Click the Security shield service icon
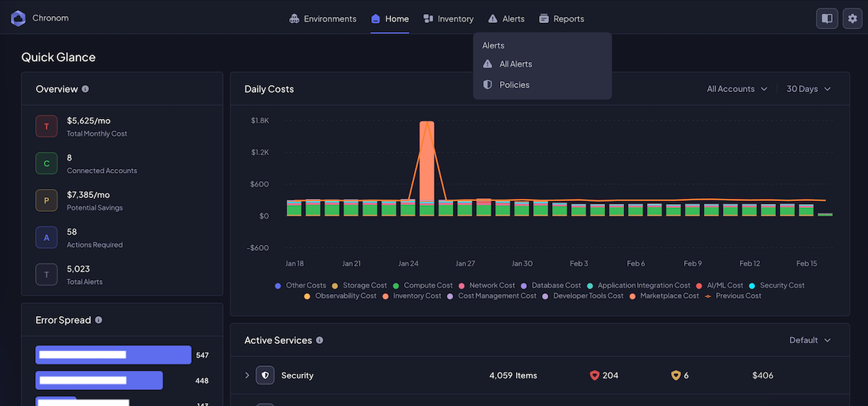This screenshot has height=406, width=868. coord(265,375)
